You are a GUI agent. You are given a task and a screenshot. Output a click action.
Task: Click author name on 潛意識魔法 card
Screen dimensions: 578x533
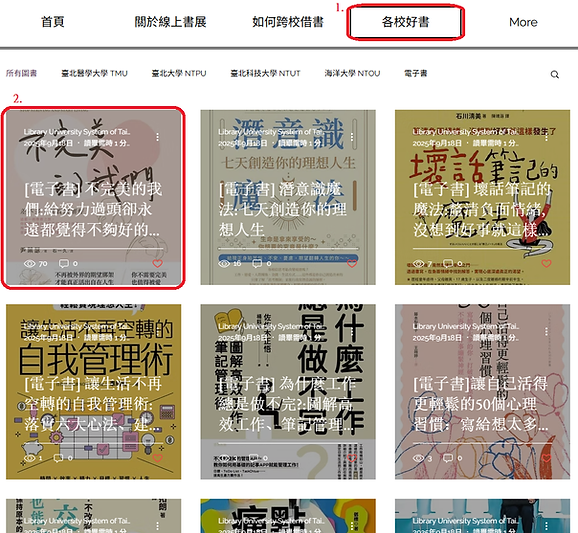(x=271, y=132)
